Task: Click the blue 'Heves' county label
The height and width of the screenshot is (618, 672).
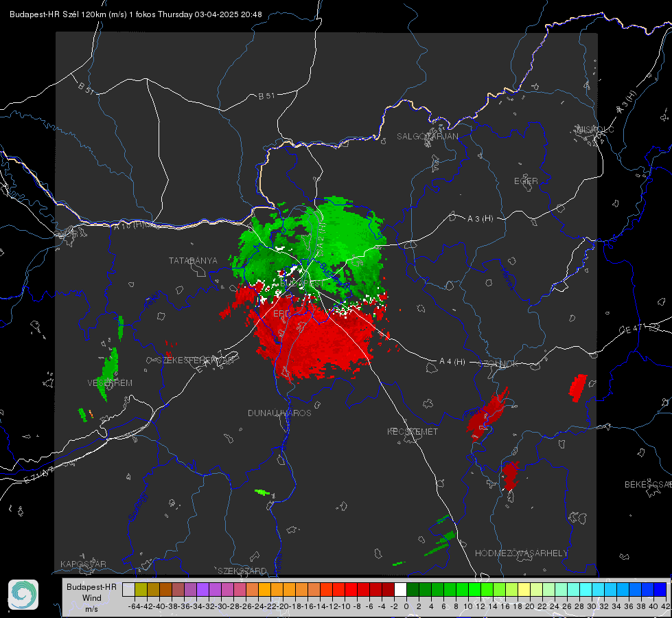Action: point(507,279)
